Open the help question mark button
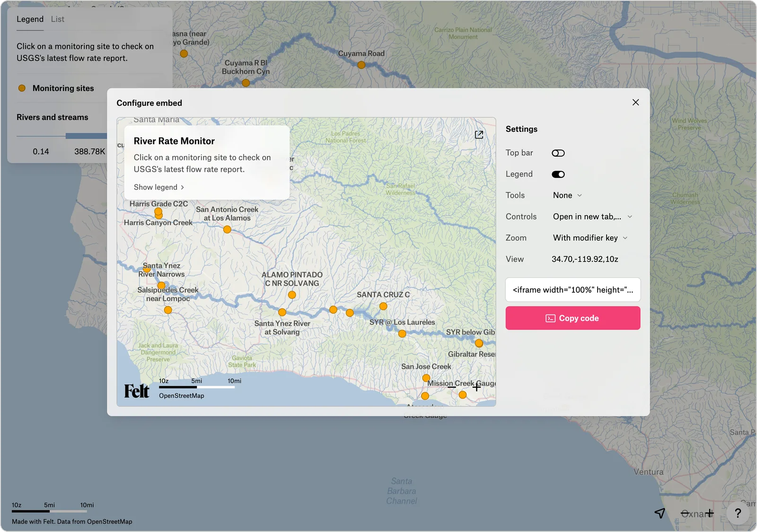This screenshot has width=757, height=532. coord(738,513)
